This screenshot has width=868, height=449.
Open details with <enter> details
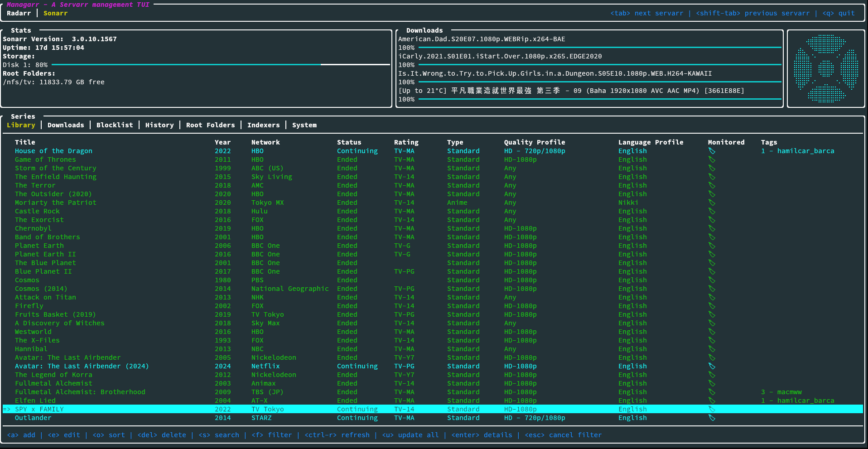point(481,435)
